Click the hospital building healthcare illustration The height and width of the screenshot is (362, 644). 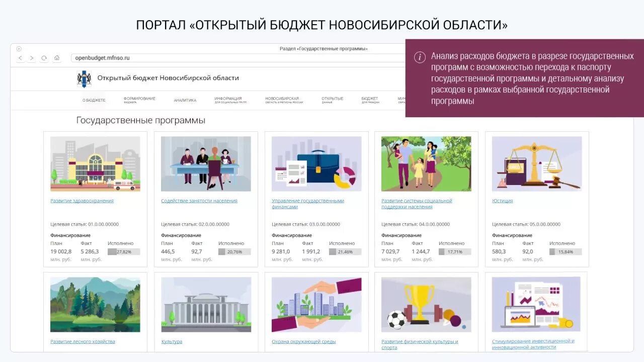95,164
